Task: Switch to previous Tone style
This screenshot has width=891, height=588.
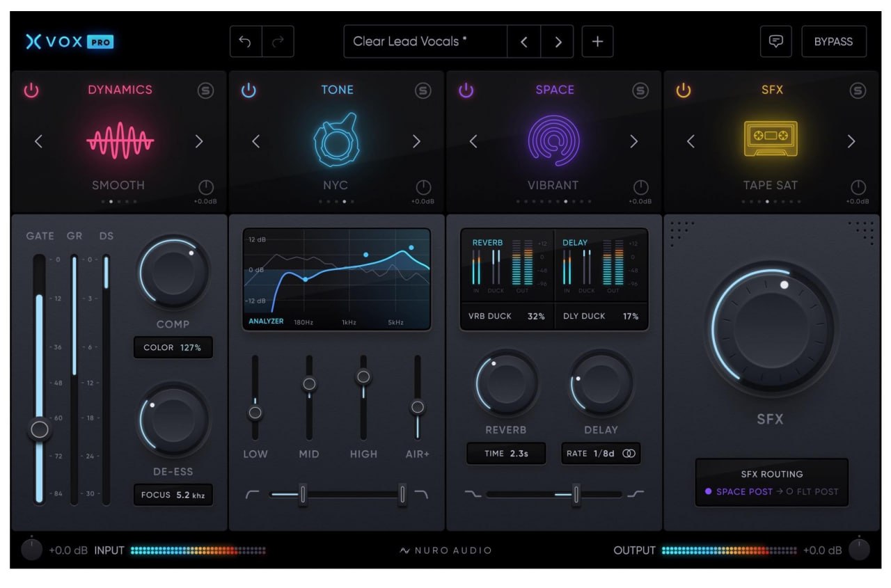Action: (255, 142)
